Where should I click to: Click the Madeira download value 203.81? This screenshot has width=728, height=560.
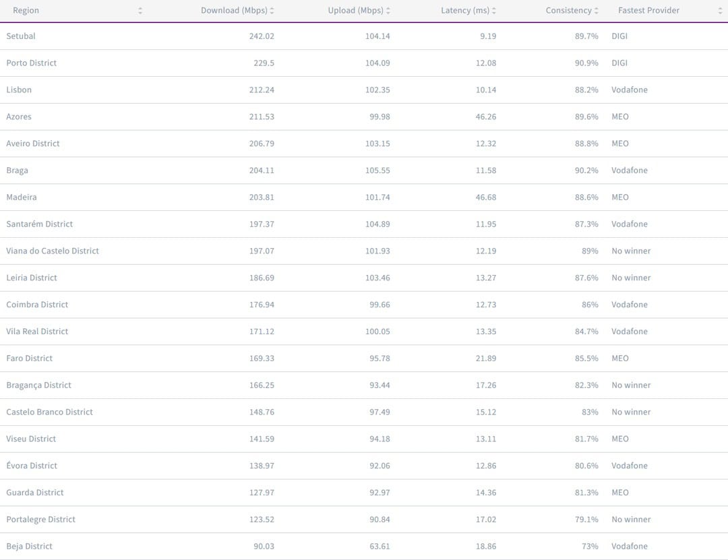click(x=262, y=197)
